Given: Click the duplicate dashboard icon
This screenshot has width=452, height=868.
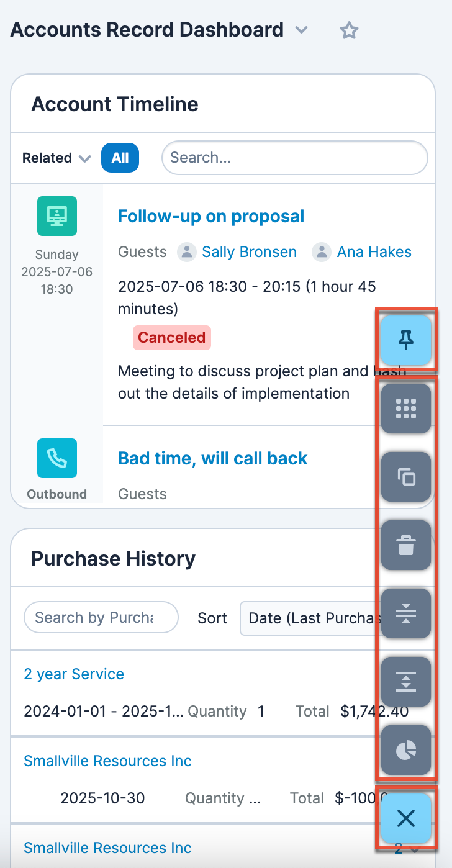Looking at the screenshot, I should pyautogui.click(x=405, y=476).
